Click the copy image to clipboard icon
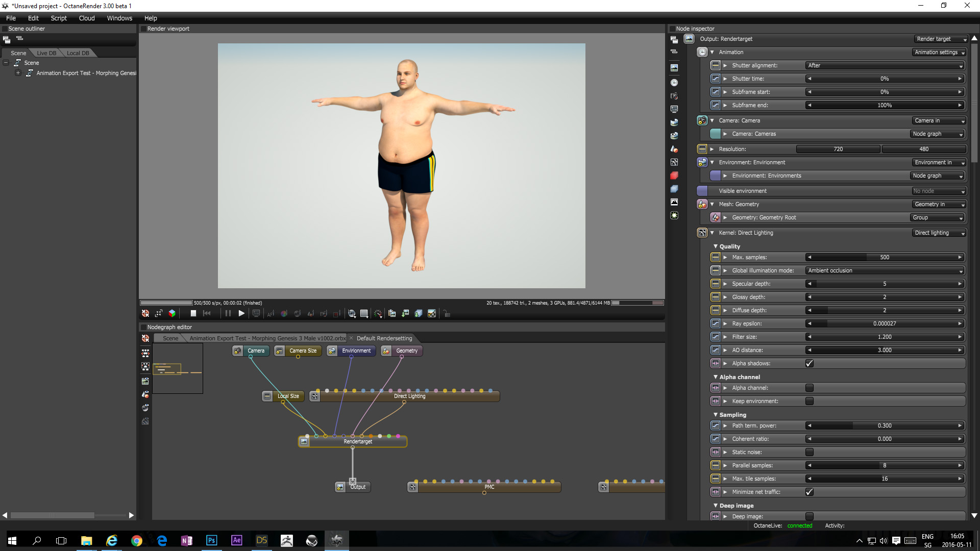 click(392, 314)
